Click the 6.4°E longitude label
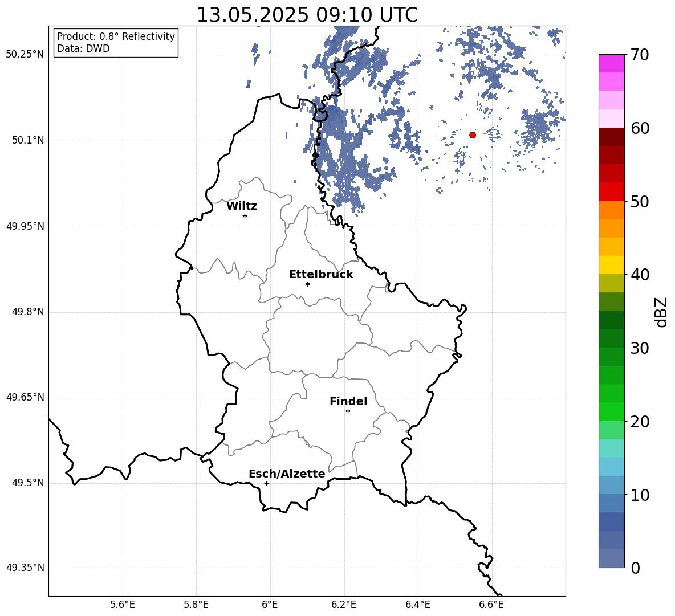Viewport: 675px width, 616px height. 417,605
